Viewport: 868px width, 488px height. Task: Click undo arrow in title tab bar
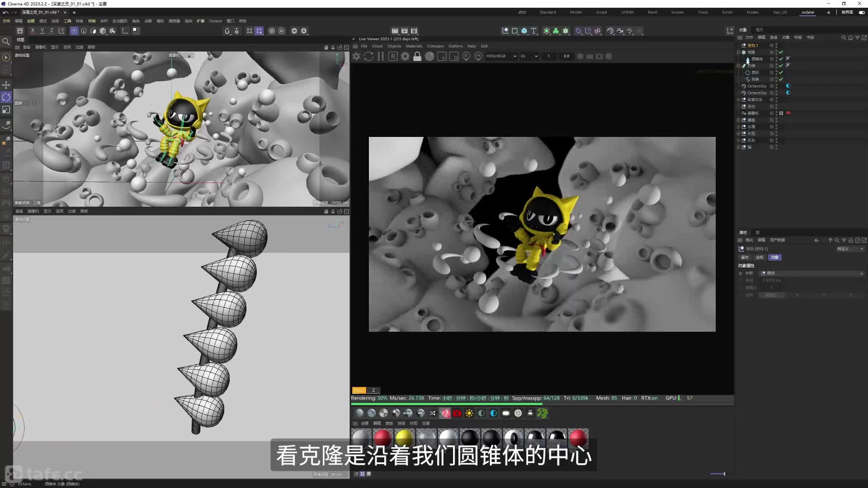[5, 12]
